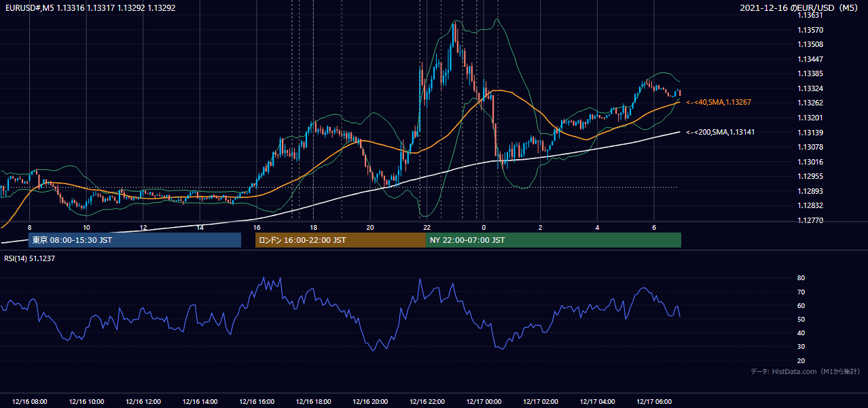Click the RSI 20 level label
The height and width of the screenshot is (408, 868).
[801, 360]
